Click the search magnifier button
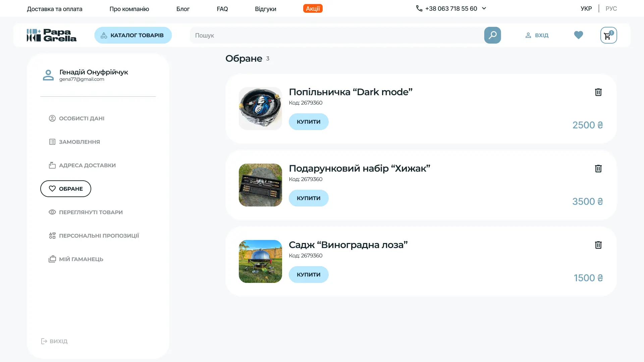This screenshot has width=644, height=362. [x=492, y=35]
